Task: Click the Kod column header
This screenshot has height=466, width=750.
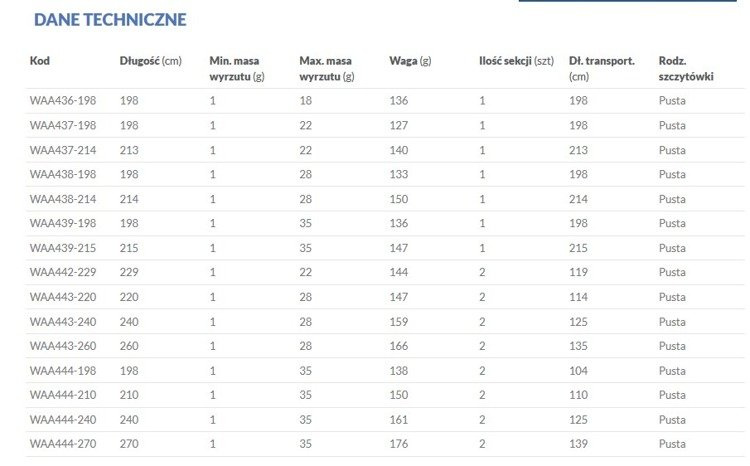Action: click(40, 61)
